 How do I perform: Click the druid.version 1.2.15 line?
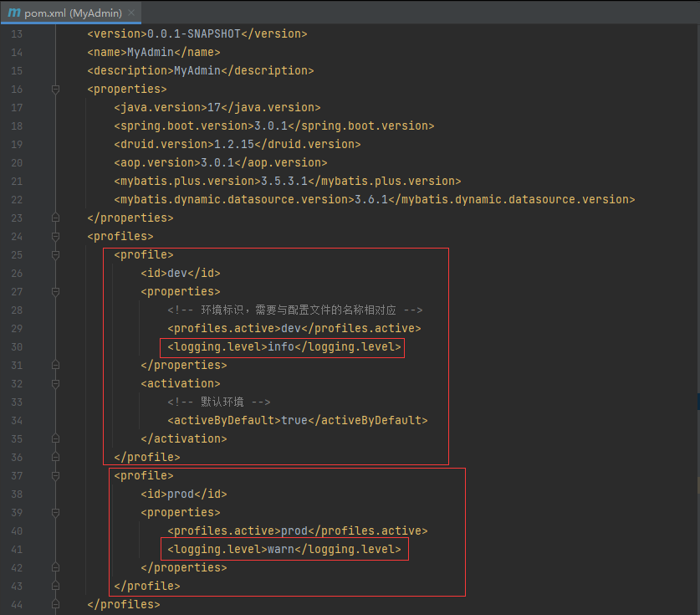[x=238, y=144]
